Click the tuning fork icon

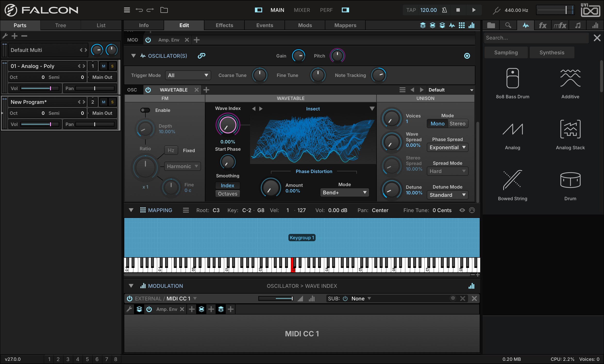pos(496,10)
